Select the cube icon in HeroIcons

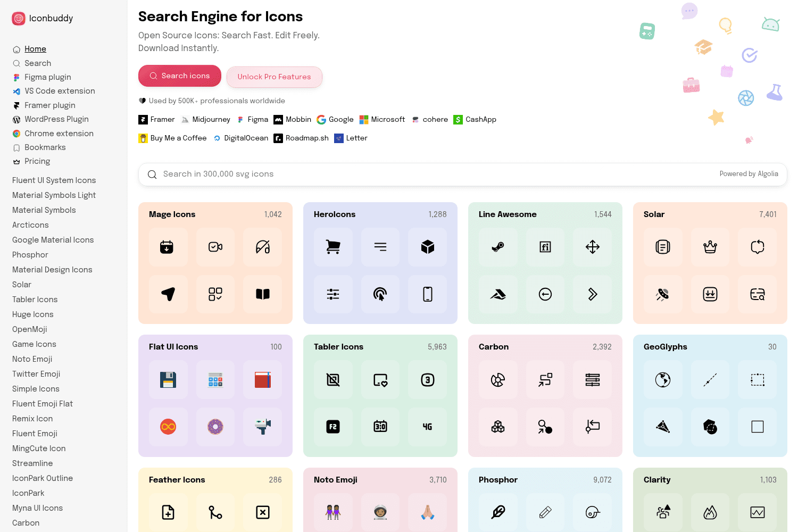[428, 247]
